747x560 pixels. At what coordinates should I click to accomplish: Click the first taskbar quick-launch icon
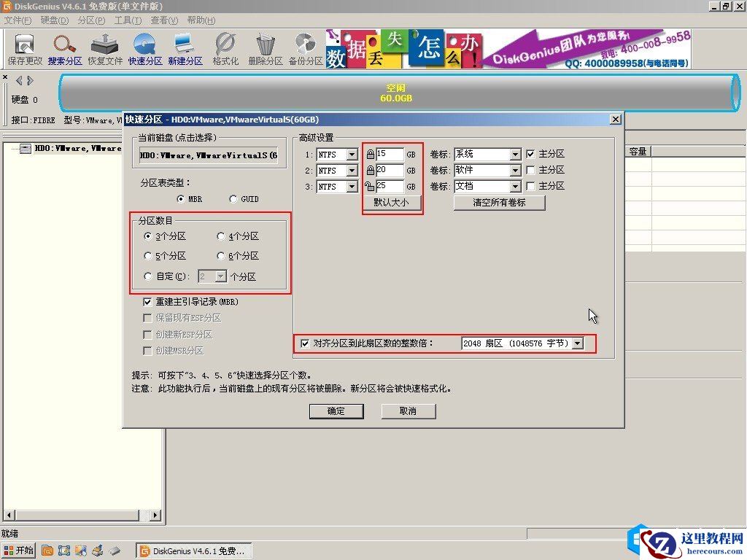47,551
